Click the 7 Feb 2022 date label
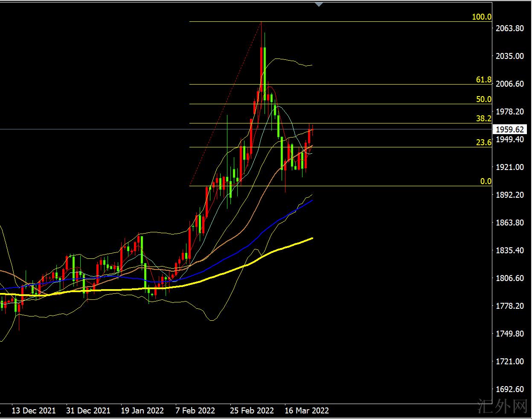532x419 pixels. point(195,411)
